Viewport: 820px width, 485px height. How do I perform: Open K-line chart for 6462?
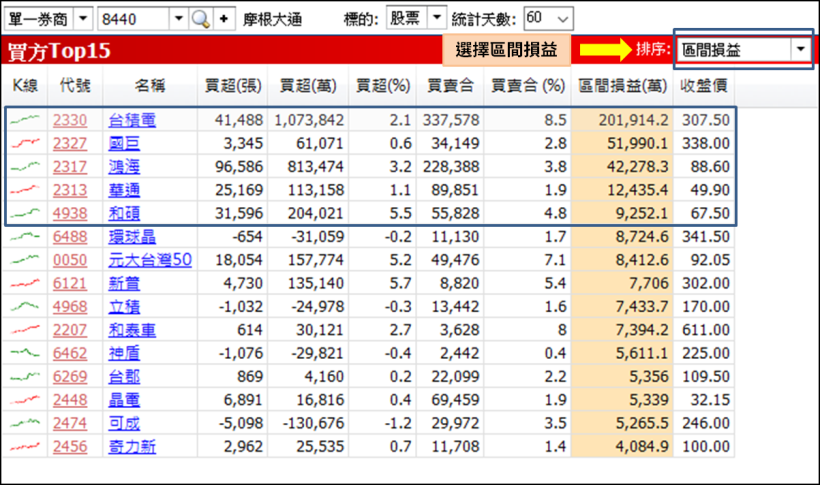click(25, 353)
